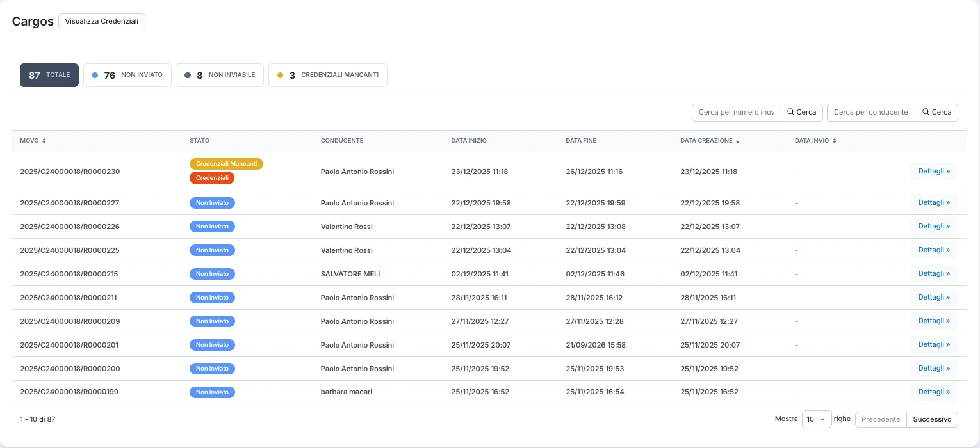Go to the Successivo page
This screenshot has height=448, width=980.
(x=932, y=419)
